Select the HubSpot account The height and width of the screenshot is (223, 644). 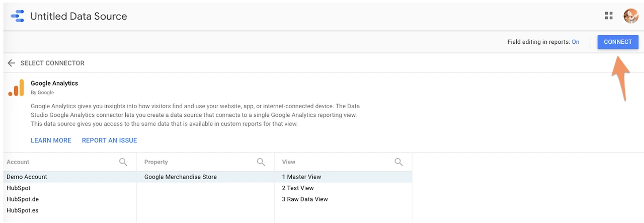[19, 188]
